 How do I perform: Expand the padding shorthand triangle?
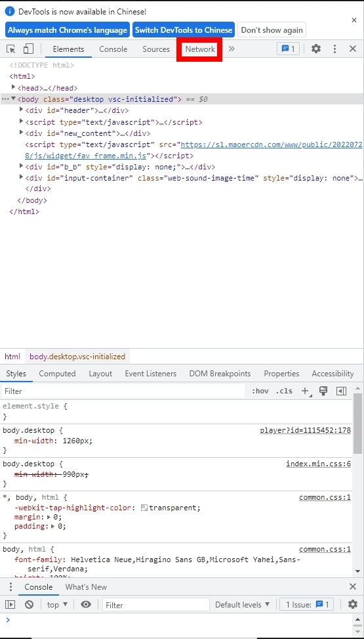(54, 526)
